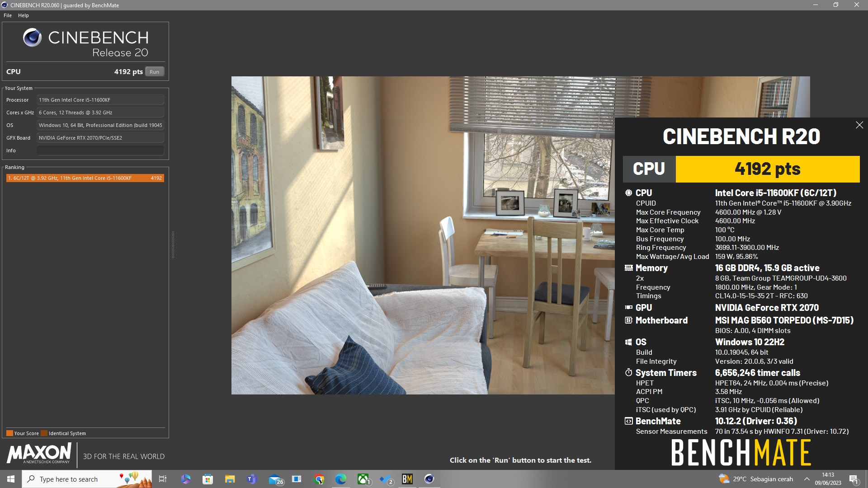Click the GFX Board field value

point(100,138)
